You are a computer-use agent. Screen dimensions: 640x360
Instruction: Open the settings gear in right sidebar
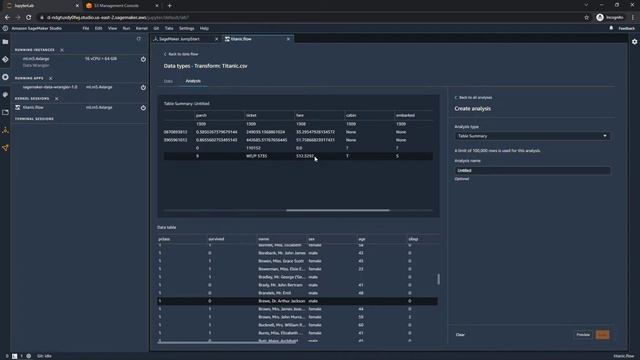[x=634, y=42]
